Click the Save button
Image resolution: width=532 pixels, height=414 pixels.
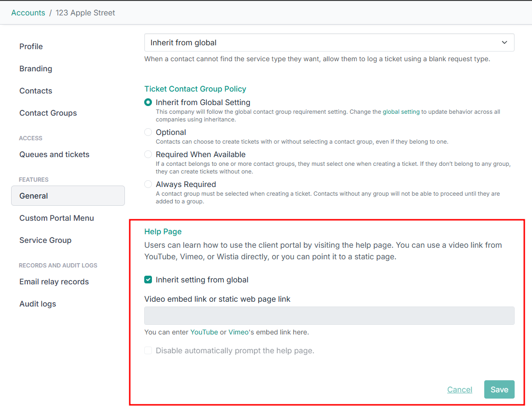[x=499, y=389]
